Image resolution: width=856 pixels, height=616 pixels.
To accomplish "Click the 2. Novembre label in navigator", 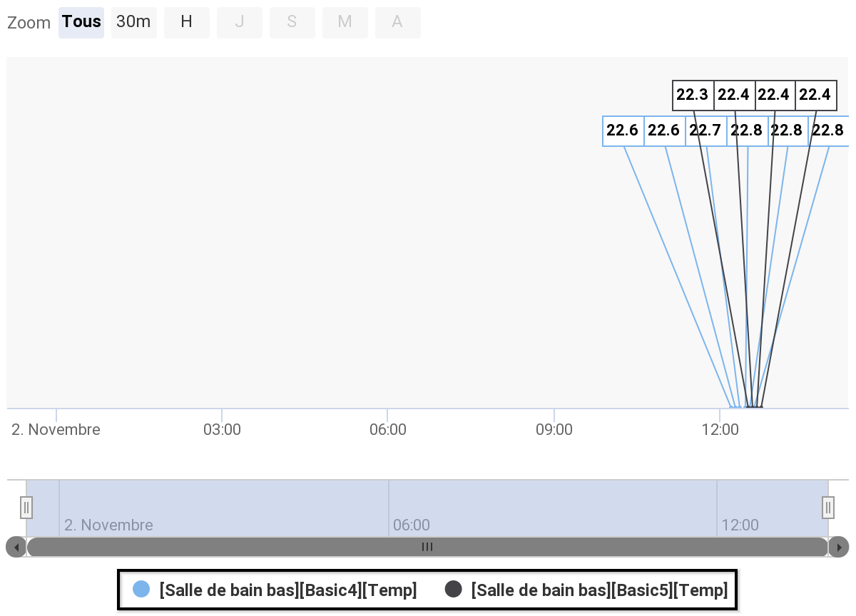I will pyautogui.click(x=108, y=525).
